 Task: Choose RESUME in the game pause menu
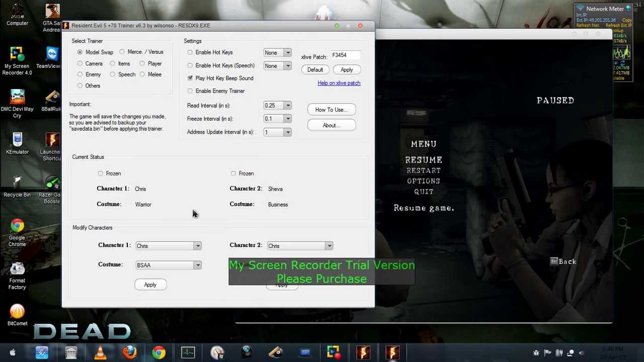tap(424, 160)
